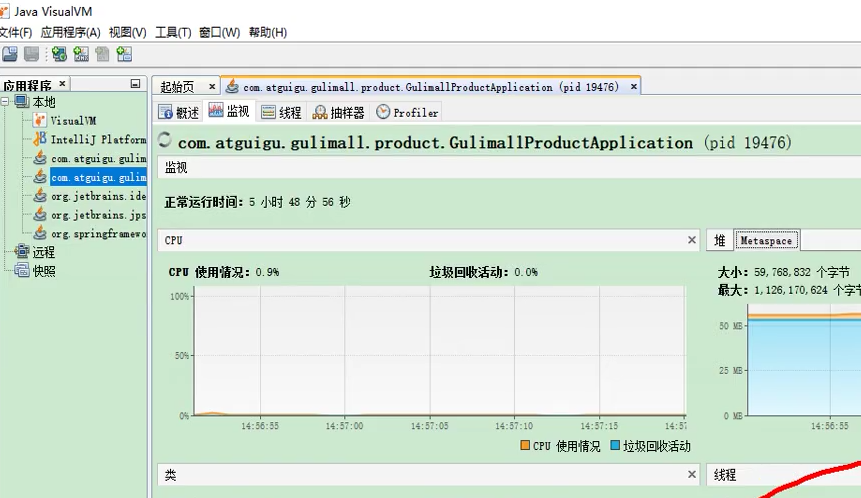Select the Metaspace memory tab
The image size is (861, 498).
[767, 240]
